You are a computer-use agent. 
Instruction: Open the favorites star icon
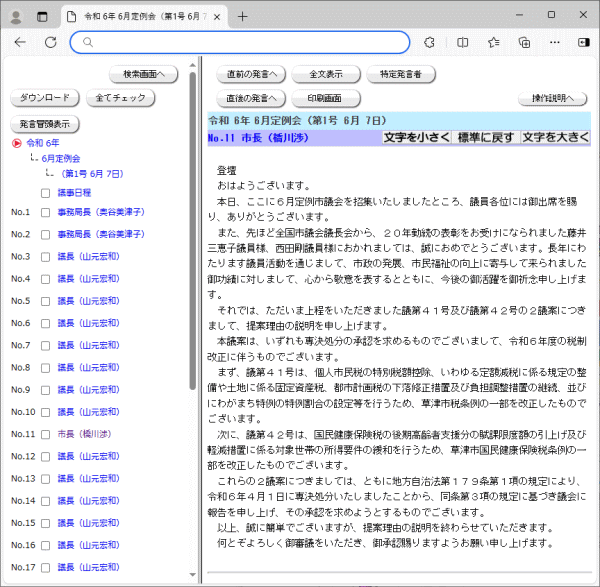[x=494, y=42]
